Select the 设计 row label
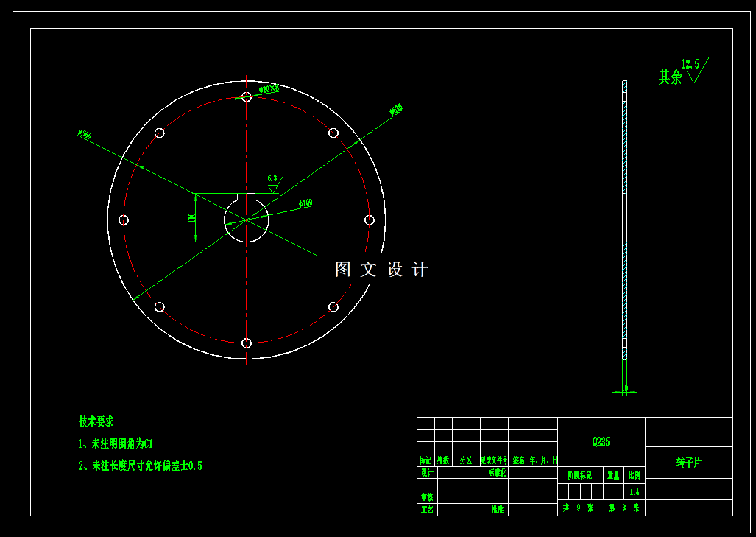 pyautogui.click(x=427, y=473)
